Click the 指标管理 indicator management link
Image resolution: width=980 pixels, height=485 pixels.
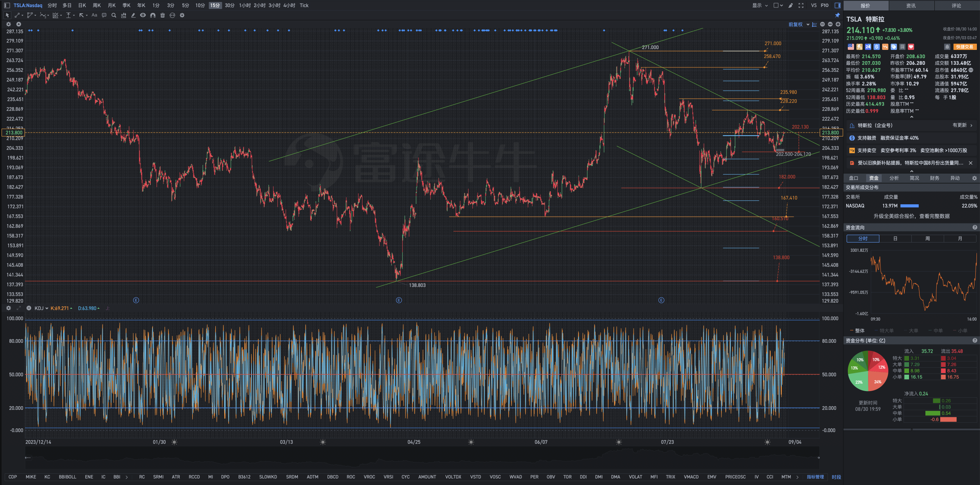tap(815, 477)
